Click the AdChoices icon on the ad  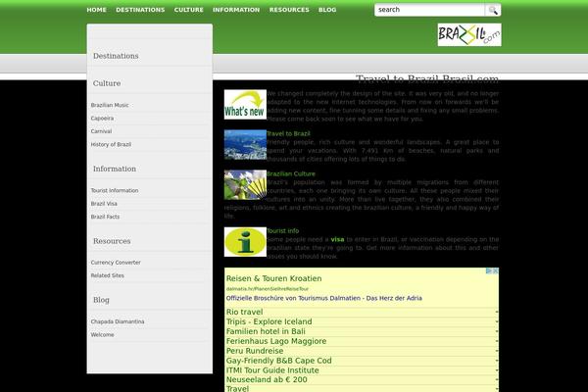pos(489,270)
